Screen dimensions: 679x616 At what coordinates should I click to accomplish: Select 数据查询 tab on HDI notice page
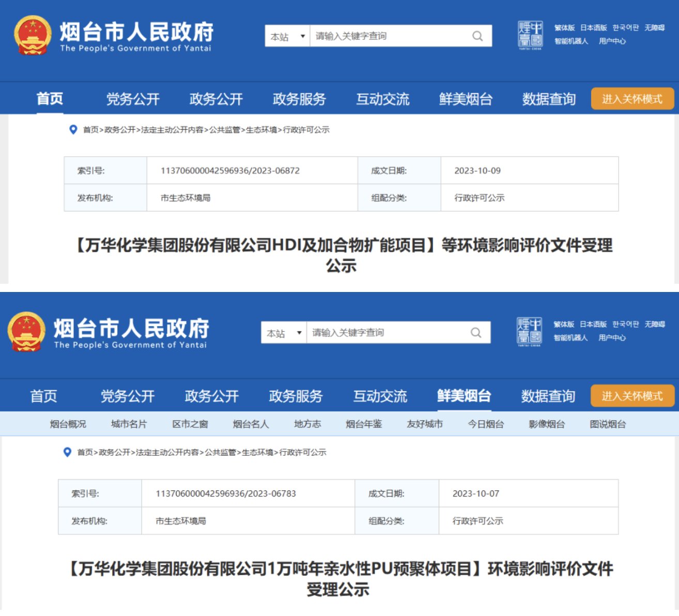[x=549, y=99]
